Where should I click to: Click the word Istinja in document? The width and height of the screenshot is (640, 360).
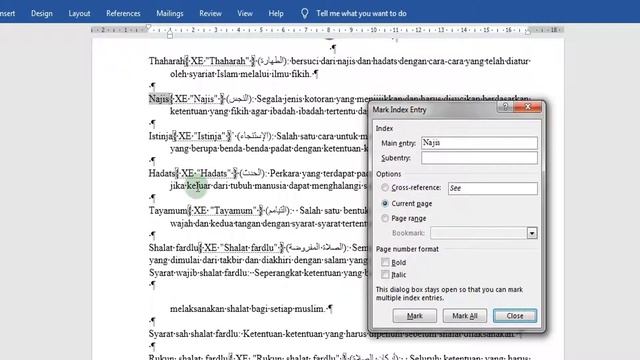point(160,136)
